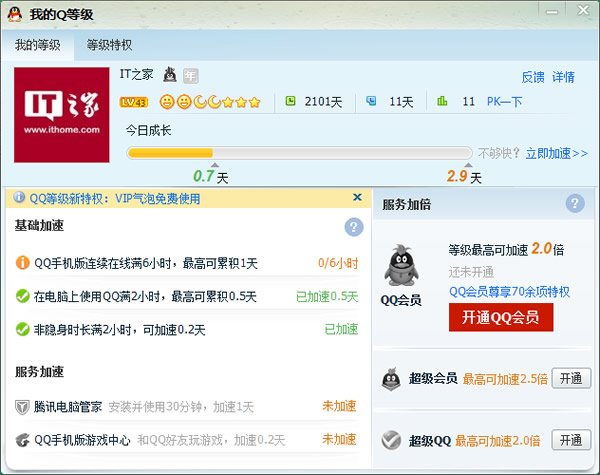Click the QQ等级新特权:VIP气泡免费使用 link
Image resolution: width=600 pixels, height=475 pixels.
[115, 198]
